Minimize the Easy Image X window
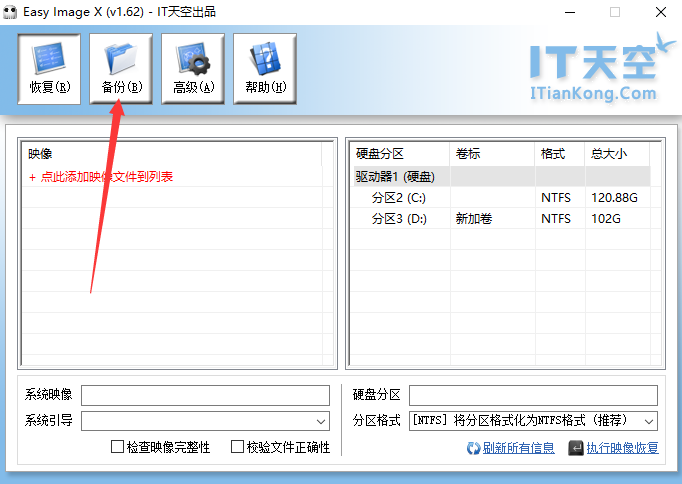 tap(570, 12)
